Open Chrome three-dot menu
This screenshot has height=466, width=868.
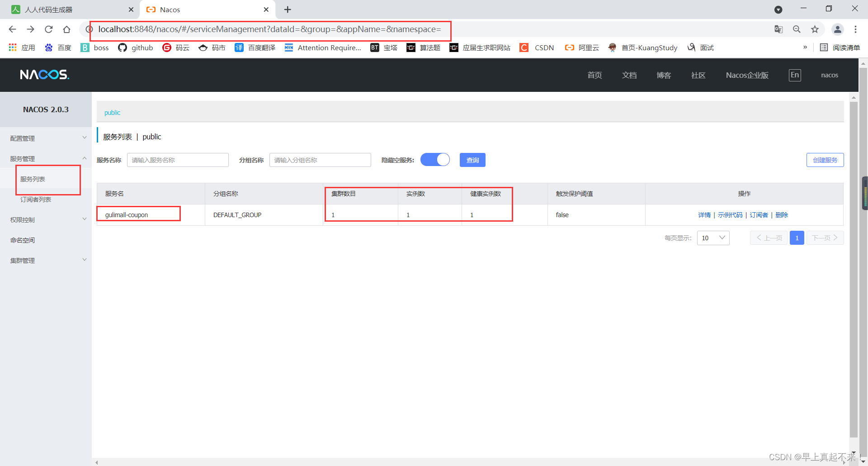pyautogui.click(x=855, y=29)
